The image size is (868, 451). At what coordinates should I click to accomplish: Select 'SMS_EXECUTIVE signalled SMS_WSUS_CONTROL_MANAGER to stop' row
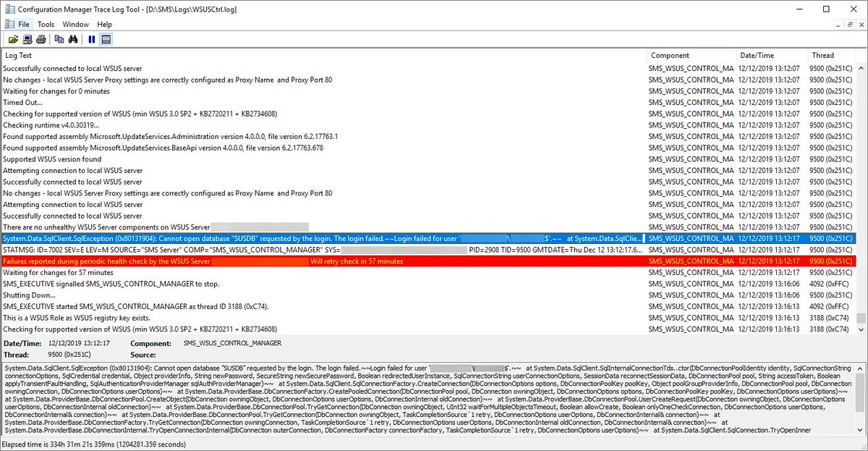[427, 284]
